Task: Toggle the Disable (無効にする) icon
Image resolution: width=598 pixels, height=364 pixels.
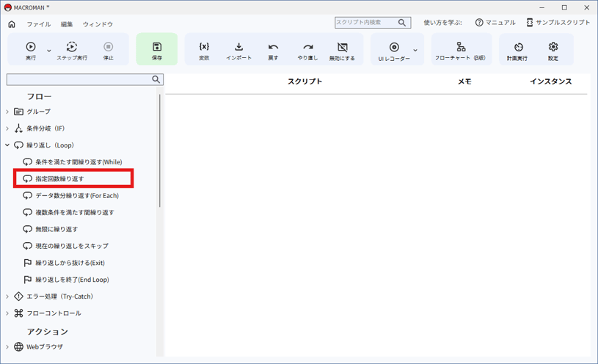Action: click(x=342, y=47)
